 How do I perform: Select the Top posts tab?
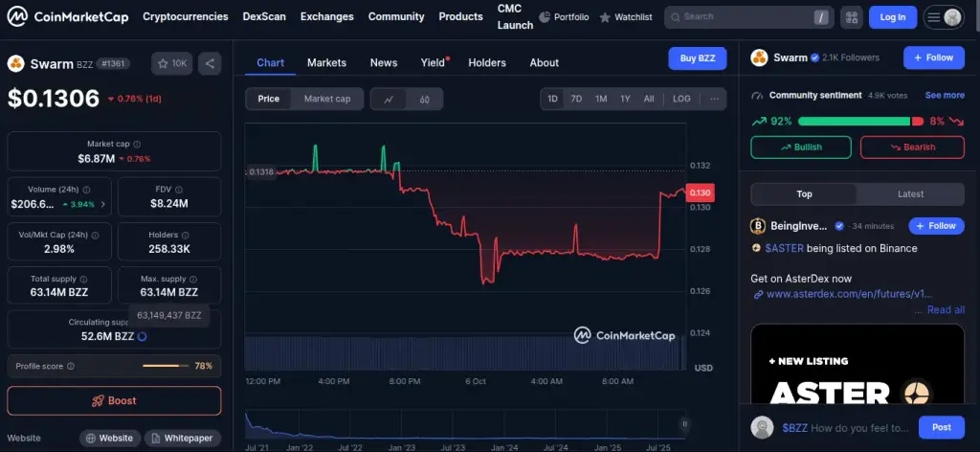[804, 193]
